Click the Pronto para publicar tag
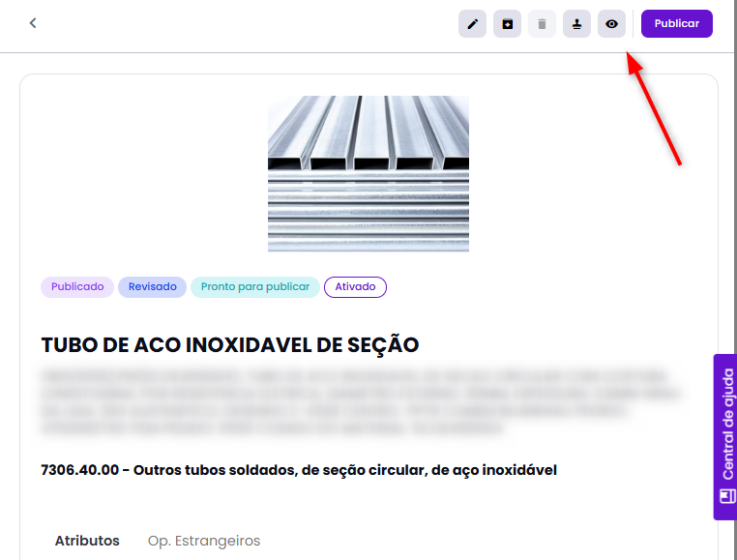 tap(255, 287)
